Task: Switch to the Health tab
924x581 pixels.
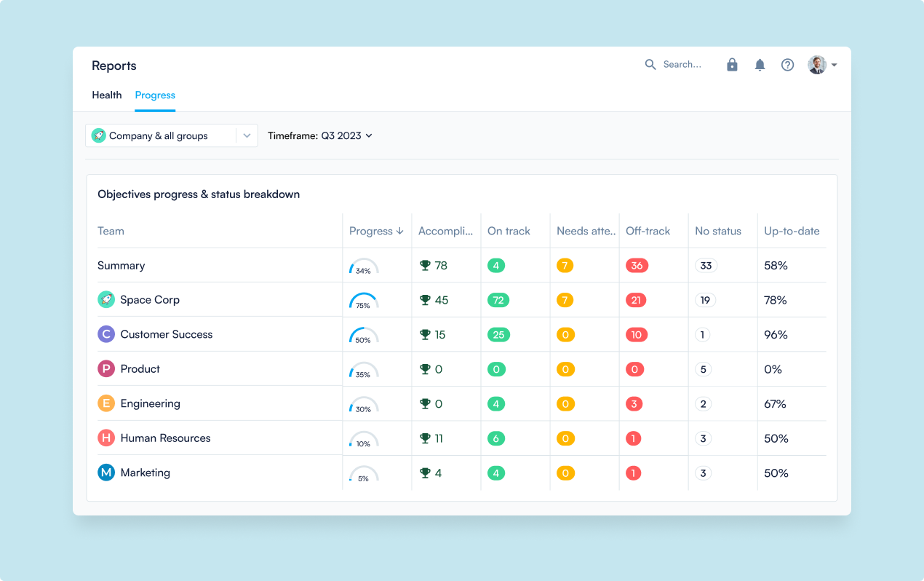Action: (x=107, y=95)
